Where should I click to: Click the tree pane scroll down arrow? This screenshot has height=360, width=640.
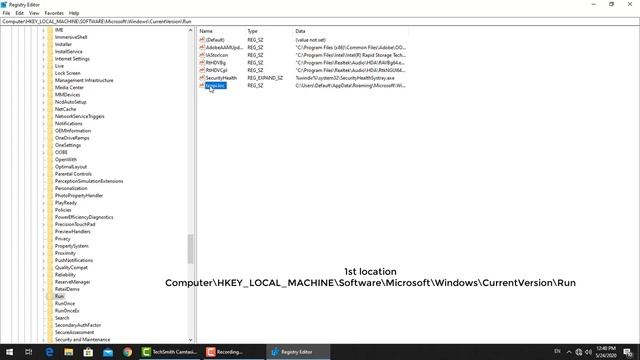click(x=190, y=340)
